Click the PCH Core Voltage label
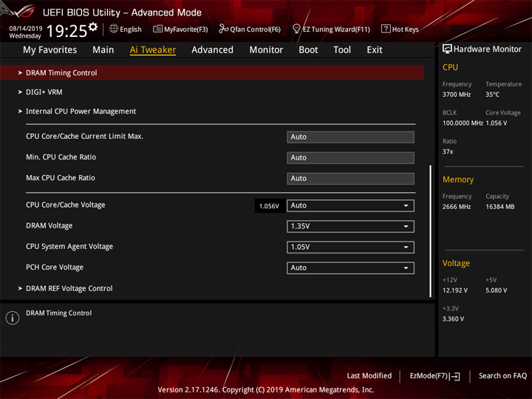 (55, 267)
